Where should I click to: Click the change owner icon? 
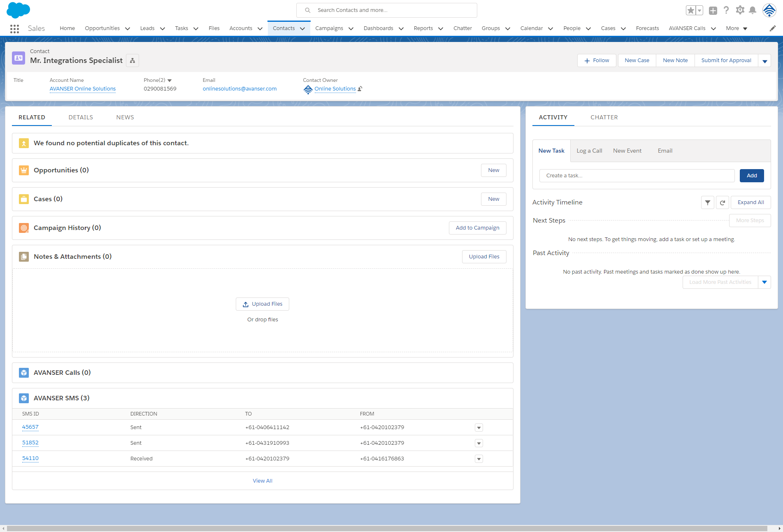(360, 89)
